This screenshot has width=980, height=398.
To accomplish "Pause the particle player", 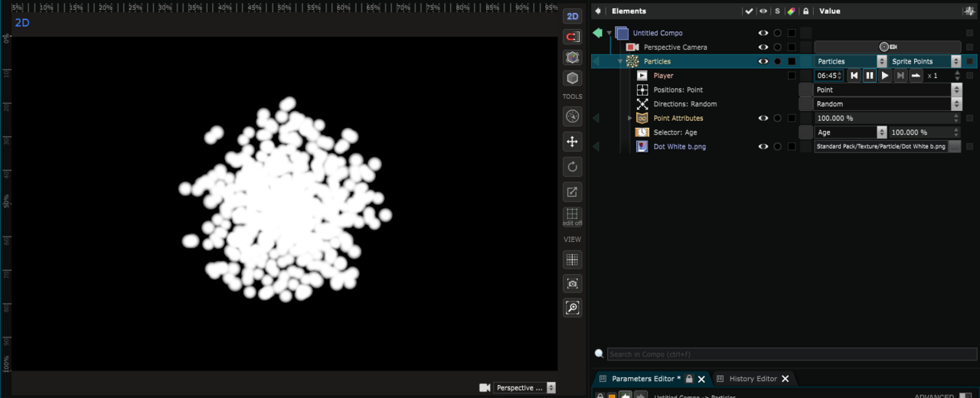I will click(870, 76).
